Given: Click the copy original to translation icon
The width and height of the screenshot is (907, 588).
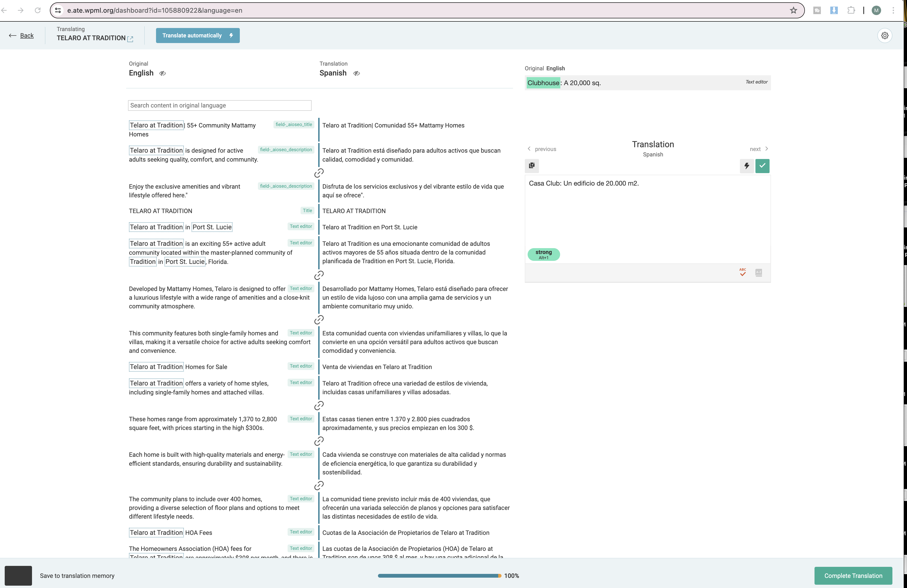Looking at the screenshot, I should coord(532,166).
